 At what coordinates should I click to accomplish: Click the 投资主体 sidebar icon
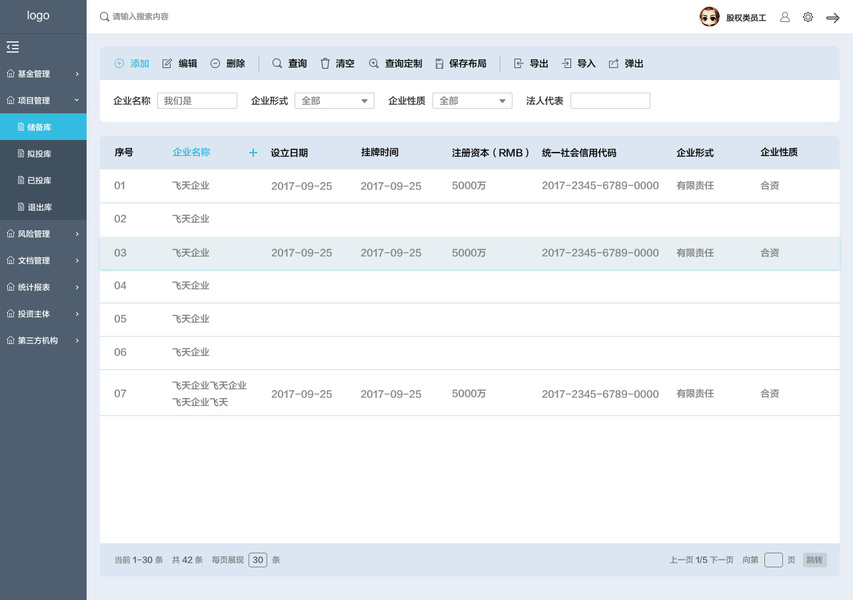pos(10,313)
